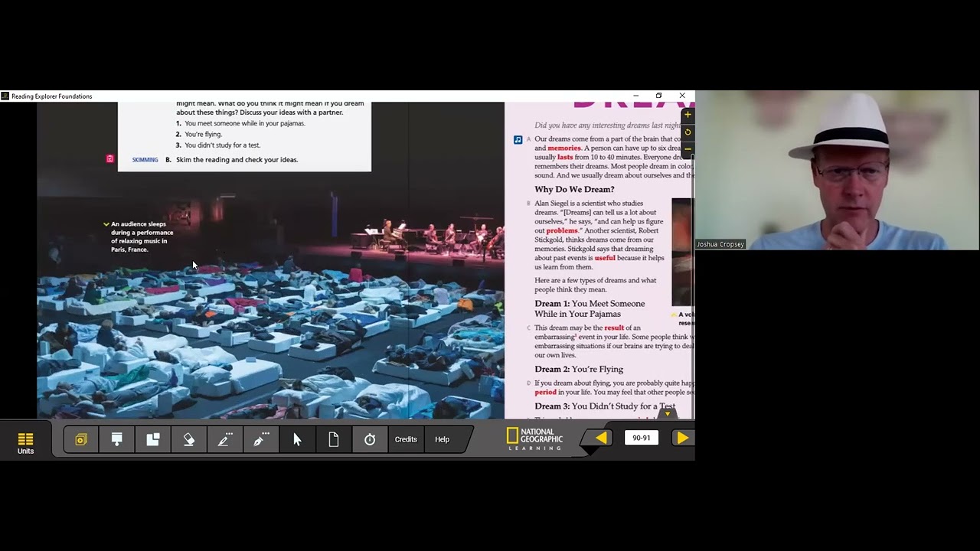This screenshot has height=551, width=980.
Task: Click heading "Dream 2: You're Flying"
Action: coord(579,369)
